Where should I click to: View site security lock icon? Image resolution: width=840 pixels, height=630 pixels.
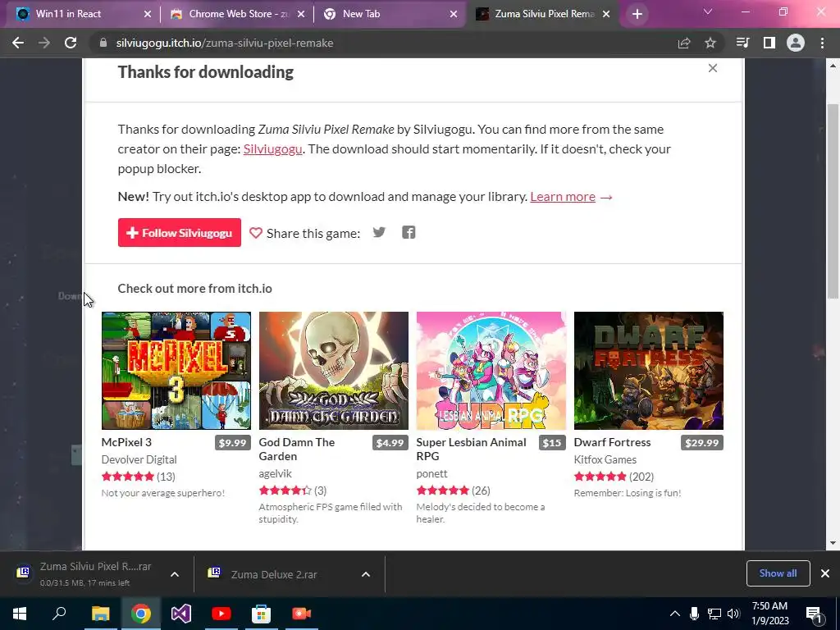pos(103,43)
